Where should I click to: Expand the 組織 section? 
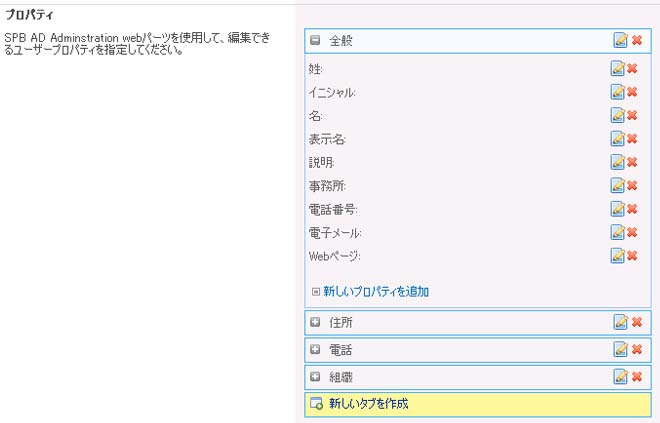pyautogui.click(x=315, y=376)
